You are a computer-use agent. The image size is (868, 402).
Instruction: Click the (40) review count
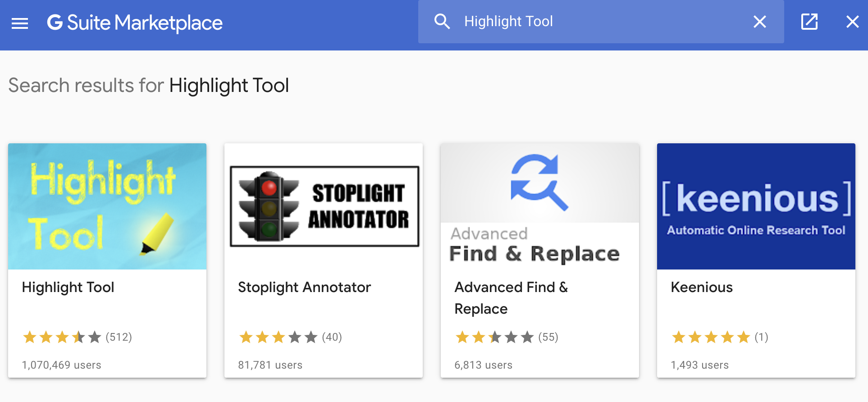[332, 337]
